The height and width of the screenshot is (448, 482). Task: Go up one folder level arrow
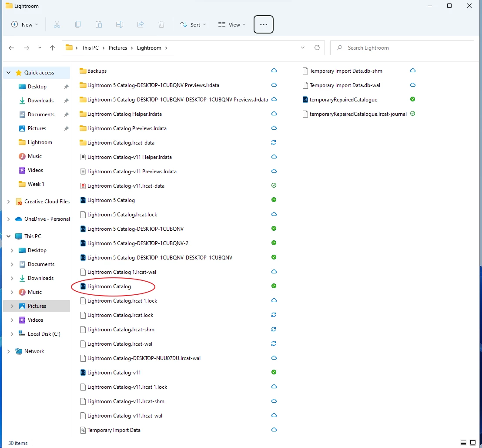52,48
